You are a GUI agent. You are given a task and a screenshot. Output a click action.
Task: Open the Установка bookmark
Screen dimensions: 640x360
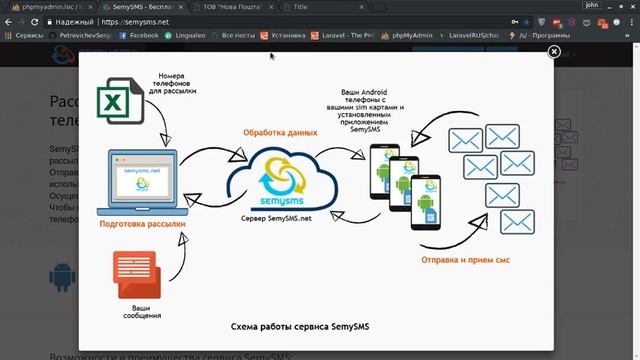(x=283, y=36)
